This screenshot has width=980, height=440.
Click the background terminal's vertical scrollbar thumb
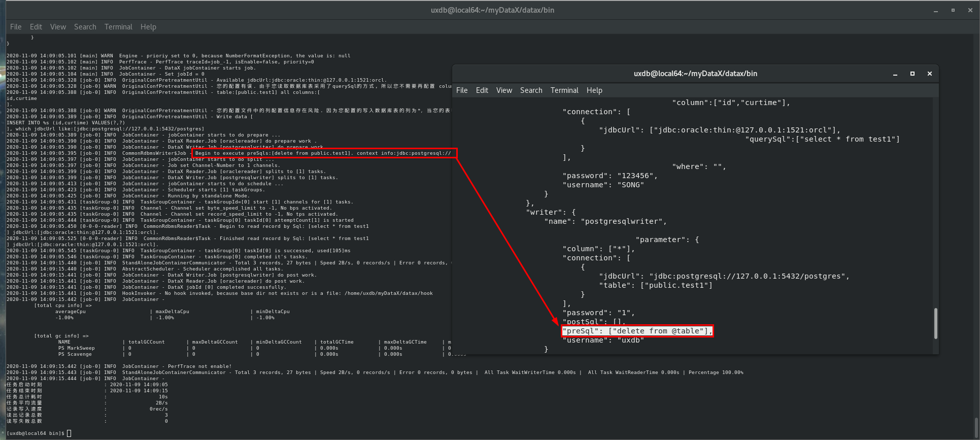coord(976,427)
